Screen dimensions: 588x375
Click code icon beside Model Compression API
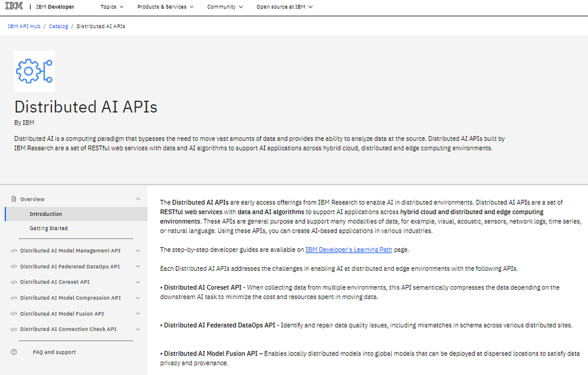pos(14,298)
